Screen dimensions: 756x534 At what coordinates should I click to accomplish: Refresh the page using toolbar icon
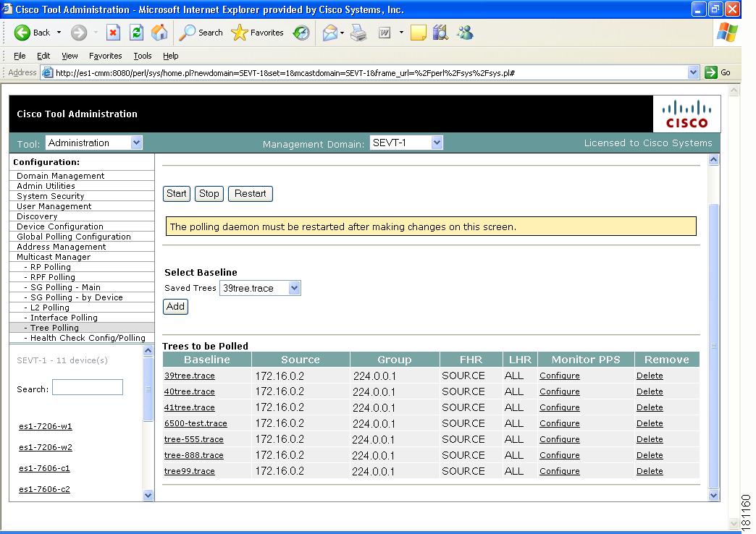coord(136,33)
